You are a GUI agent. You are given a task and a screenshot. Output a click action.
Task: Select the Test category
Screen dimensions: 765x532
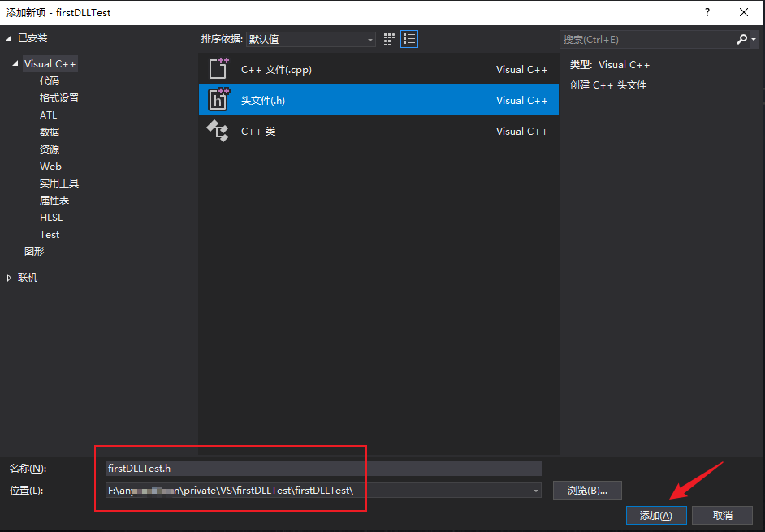tap(50, 234)
